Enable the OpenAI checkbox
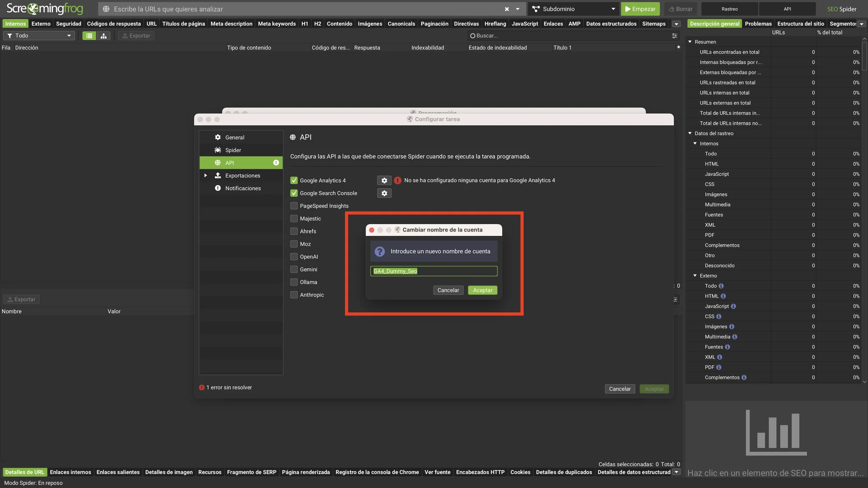Image resolution: width=868 pixels, height=488 pixels. tap(294, 257)
